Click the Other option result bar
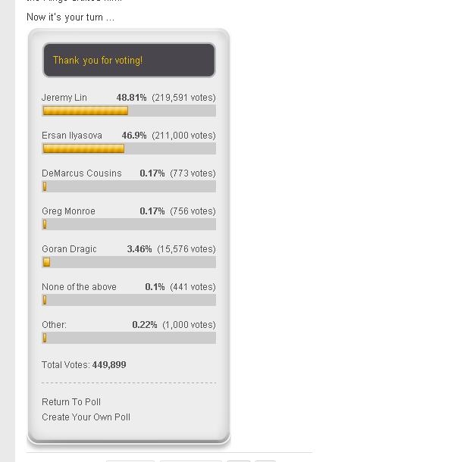 (x=45, y=338)
